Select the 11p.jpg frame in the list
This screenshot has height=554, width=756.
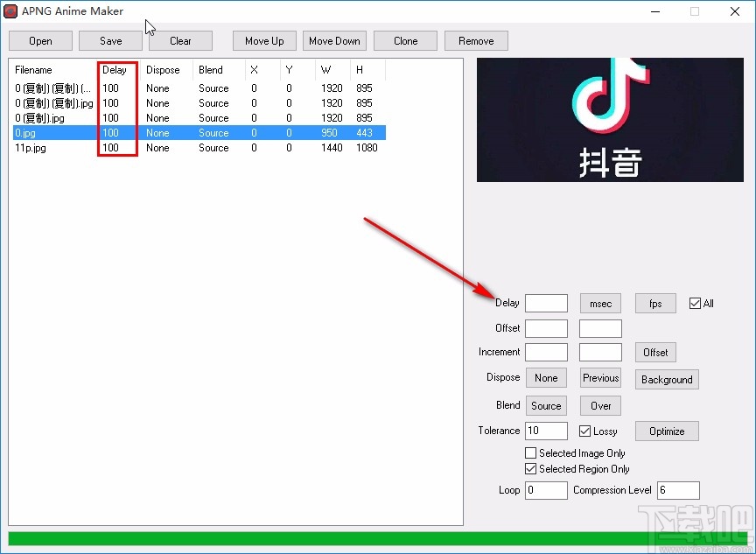coord(32,148)
